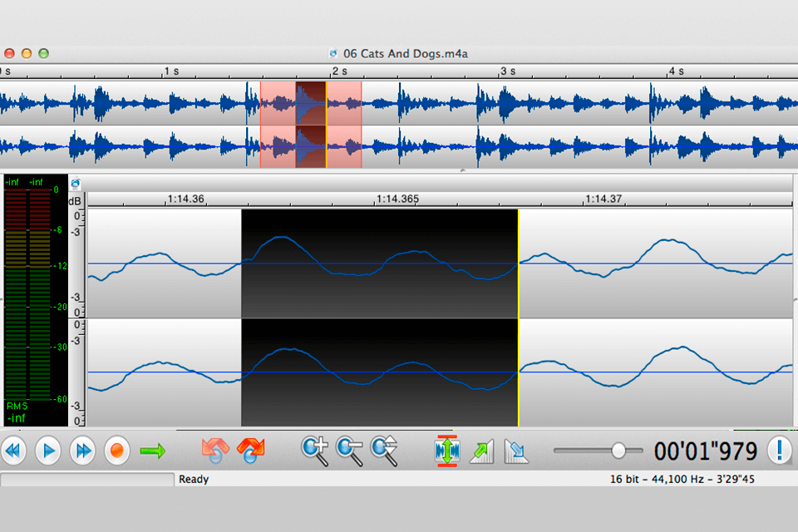
Task: Click the rewind button
Action: 14,451
